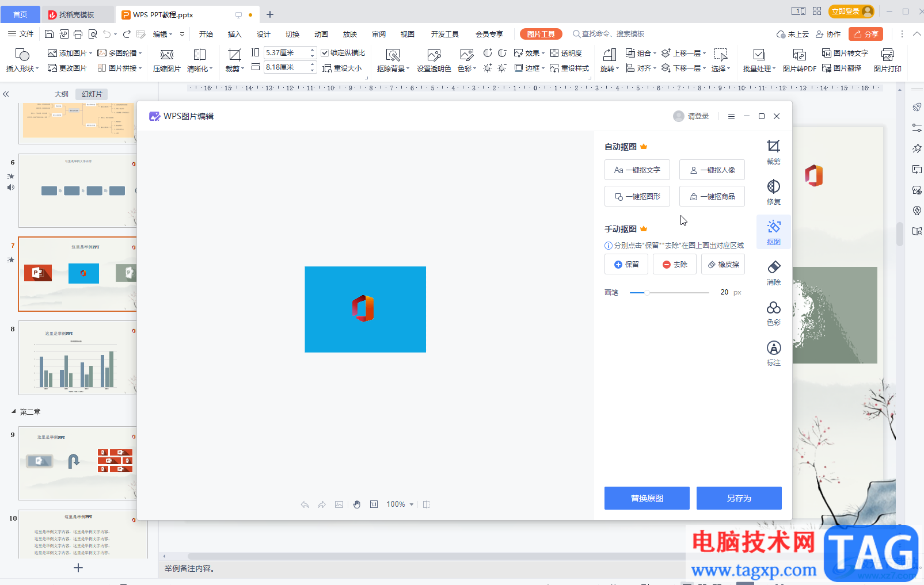This screenshot has height=585, width=924.
Task: Click 设置透明色 tool
Action: click(x=434, y=60)
